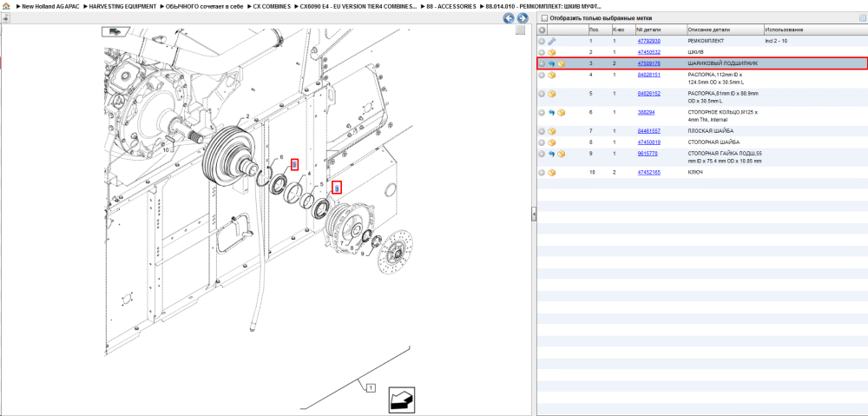
Task: Sort by '№ детали' column header
Action: point(660,30)
